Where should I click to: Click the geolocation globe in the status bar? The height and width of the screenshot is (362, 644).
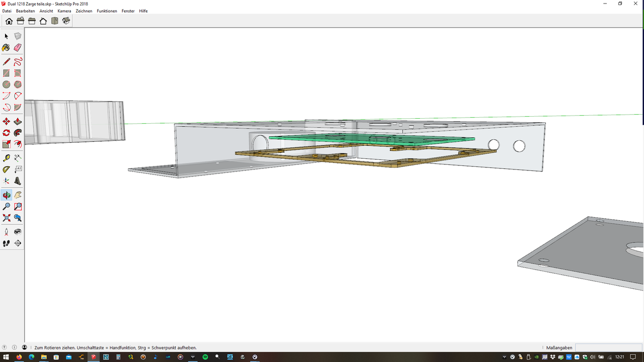[5, 347]
